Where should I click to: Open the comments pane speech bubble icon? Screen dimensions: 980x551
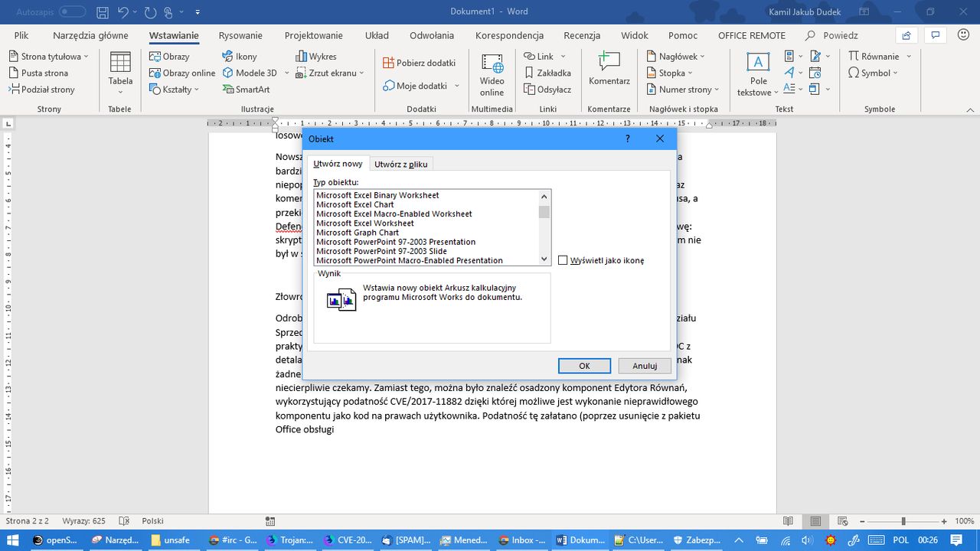[x=934, y=35]
